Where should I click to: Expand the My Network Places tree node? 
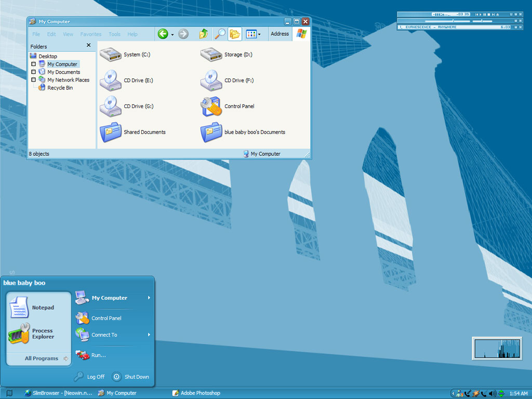(x=34, y=80)
